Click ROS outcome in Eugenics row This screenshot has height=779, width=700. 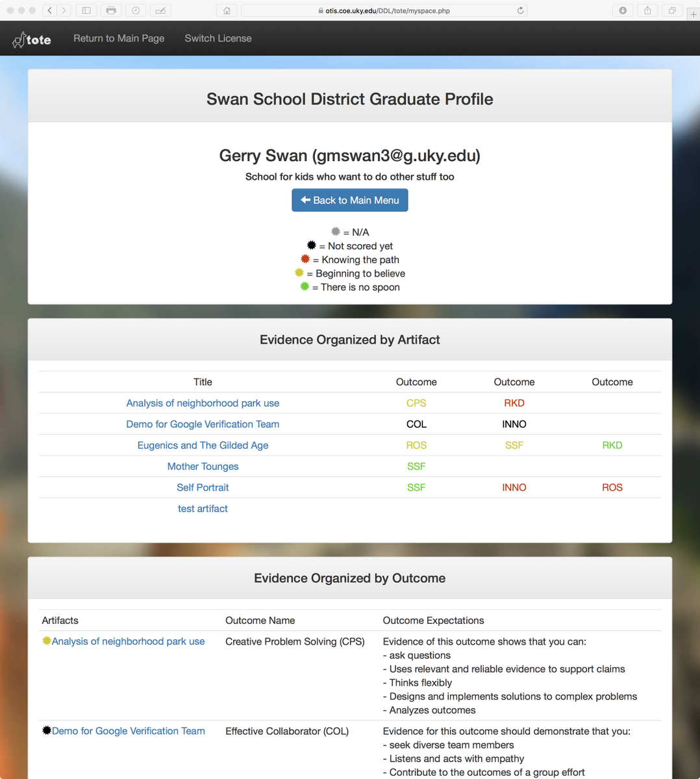(x=416, y=445)
